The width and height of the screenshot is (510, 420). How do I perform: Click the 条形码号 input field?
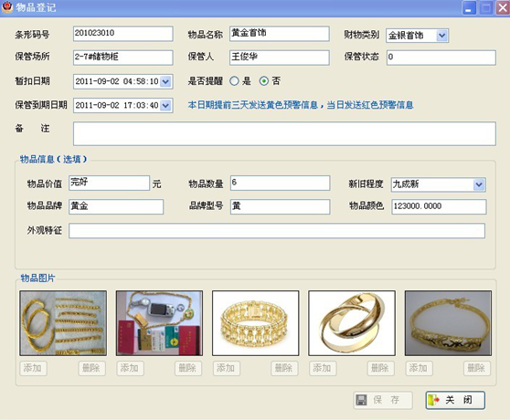click(123, 34)
